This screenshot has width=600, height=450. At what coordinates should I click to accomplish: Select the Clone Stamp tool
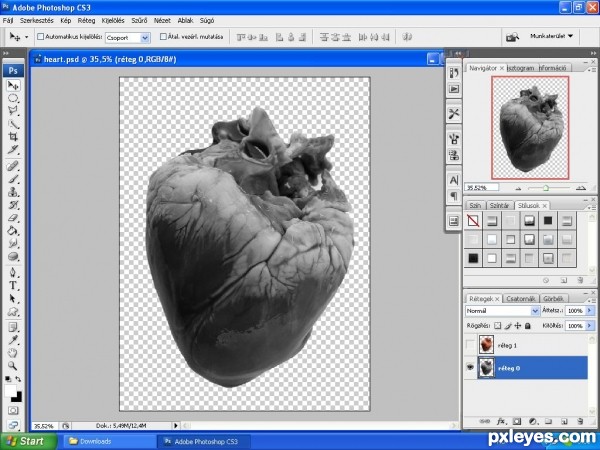tap(13, 192)
